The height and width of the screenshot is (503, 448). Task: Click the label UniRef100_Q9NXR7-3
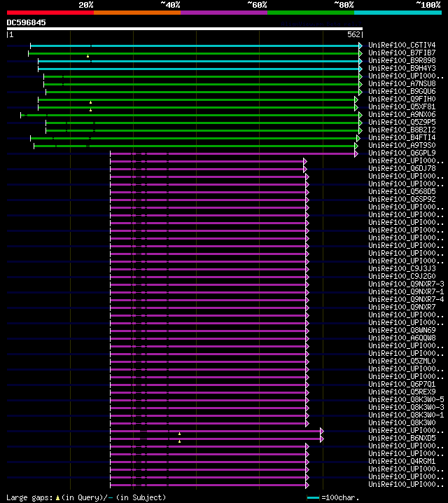click(x=406, y=284)
